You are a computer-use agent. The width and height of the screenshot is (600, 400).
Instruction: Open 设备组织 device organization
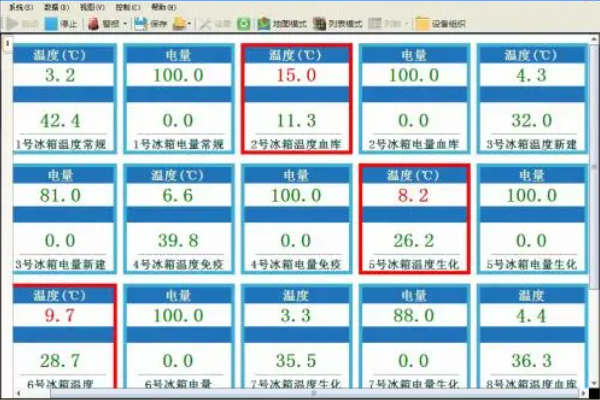pos(440,22)
